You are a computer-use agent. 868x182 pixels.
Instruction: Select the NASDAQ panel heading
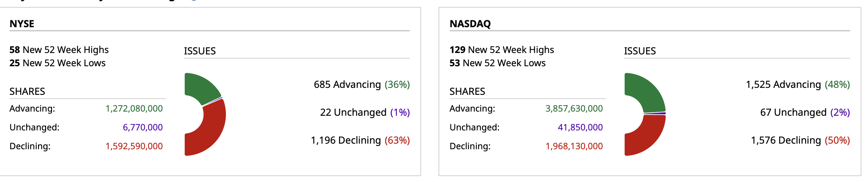(470, 24)
